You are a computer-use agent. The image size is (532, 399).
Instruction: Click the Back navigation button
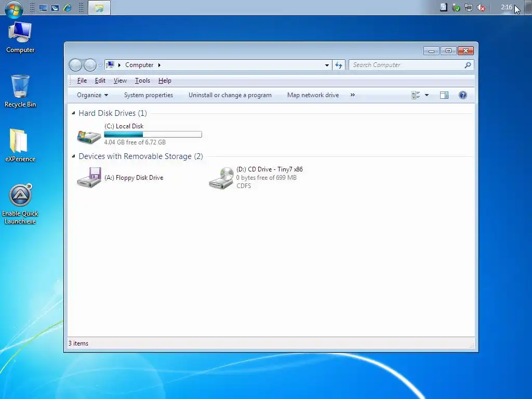76,65
